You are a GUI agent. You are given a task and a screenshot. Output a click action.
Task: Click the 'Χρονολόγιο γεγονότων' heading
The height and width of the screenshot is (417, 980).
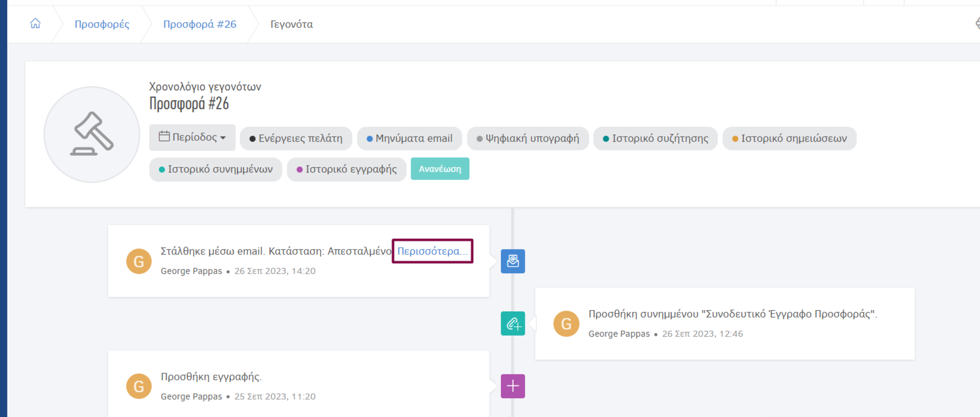tap(205, 87)
